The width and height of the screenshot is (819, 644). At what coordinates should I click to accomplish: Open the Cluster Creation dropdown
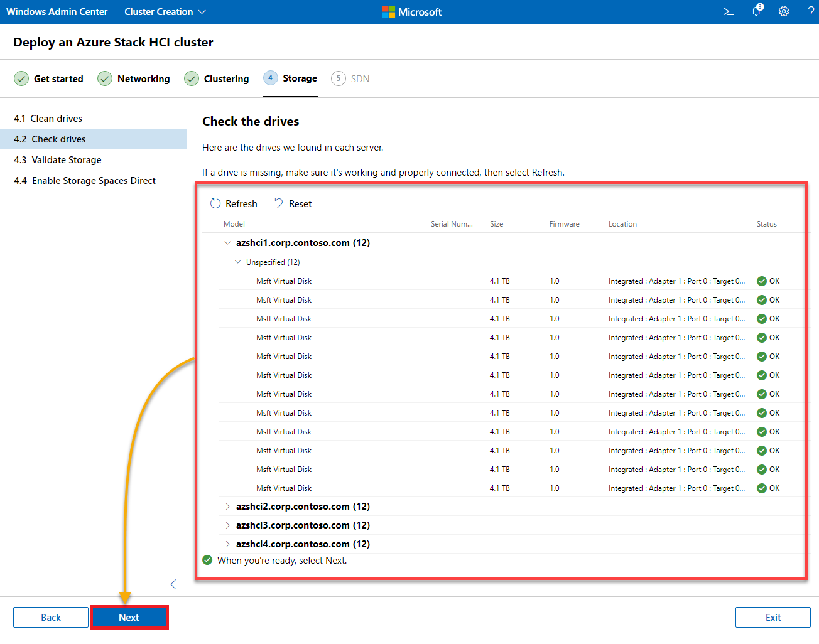click(165, 12)
